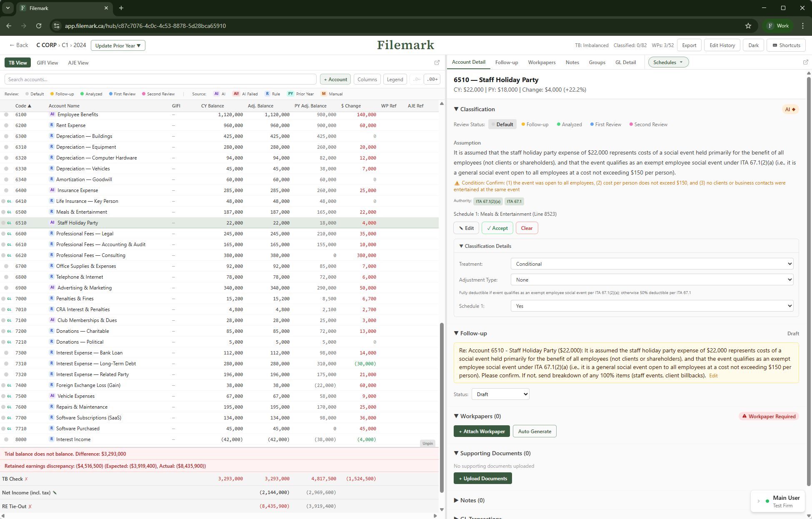Click the AI source badge on Employee Benefits
Viewport: 812px width, 519px height.
[52, 114]
